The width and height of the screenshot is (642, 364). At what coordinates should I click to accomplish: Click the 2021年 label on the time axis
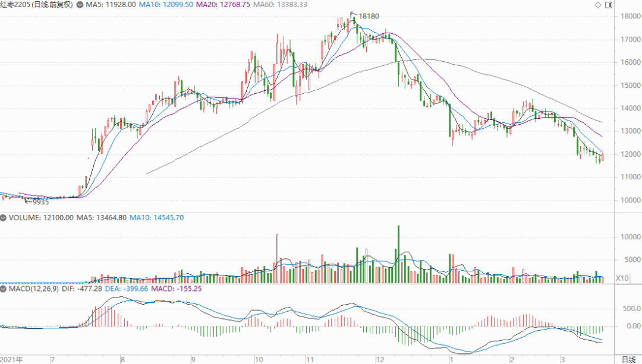coord(12,360)
